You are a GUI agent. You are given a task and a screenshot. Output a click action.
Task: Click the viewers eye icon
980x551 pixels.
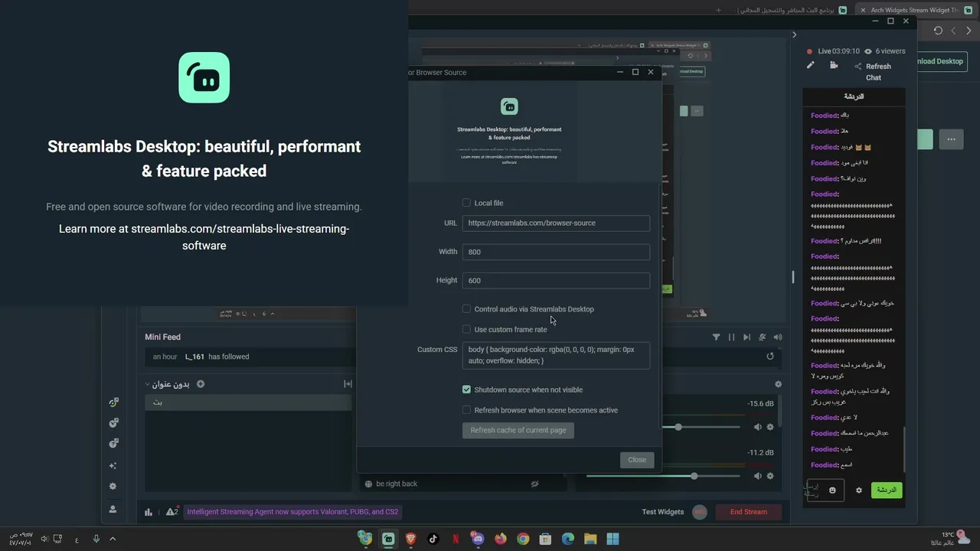[868, 51]
